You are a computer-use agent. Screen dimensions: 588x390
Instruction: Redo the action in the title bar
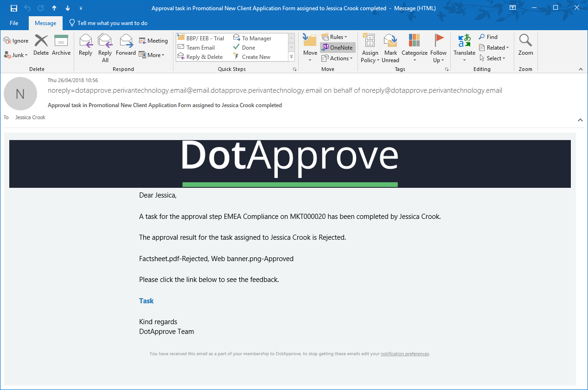click(41, 8)
